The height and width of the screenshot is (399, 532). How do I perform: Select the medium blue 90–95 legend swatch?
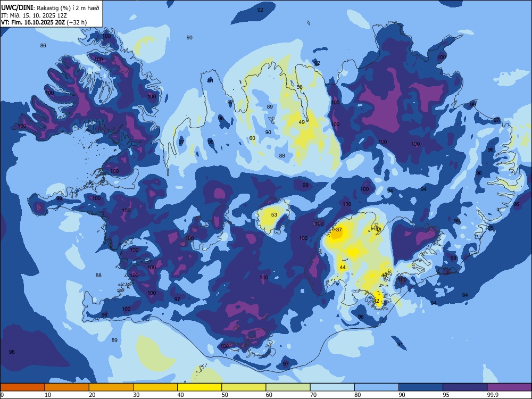pos(421,387)
